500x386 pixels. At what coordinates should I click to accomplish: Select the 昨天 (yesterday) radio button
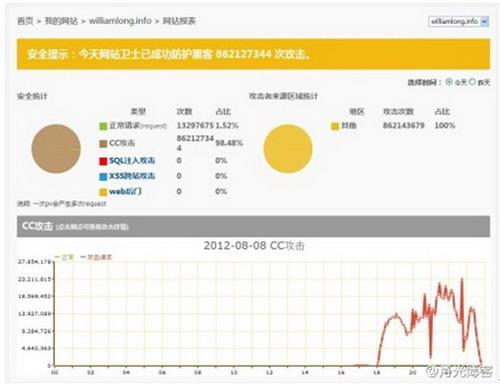[x=472, y=81]
